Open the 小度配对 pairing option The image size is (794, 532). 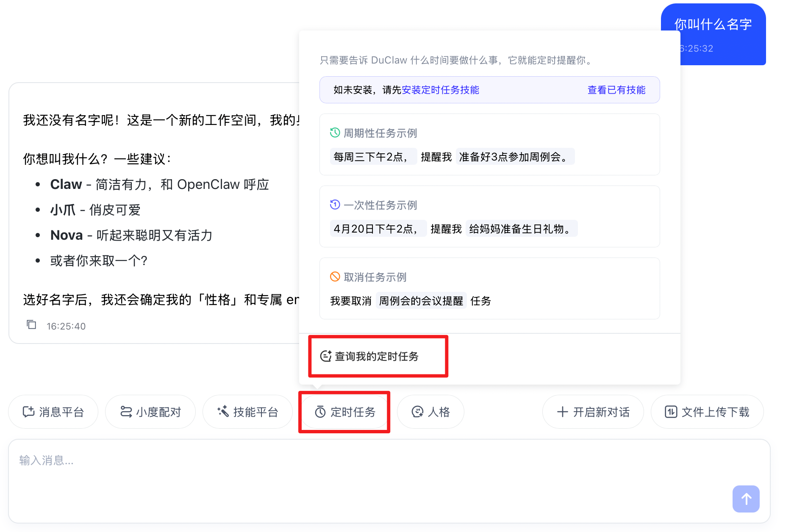click(x=150, y=412)
